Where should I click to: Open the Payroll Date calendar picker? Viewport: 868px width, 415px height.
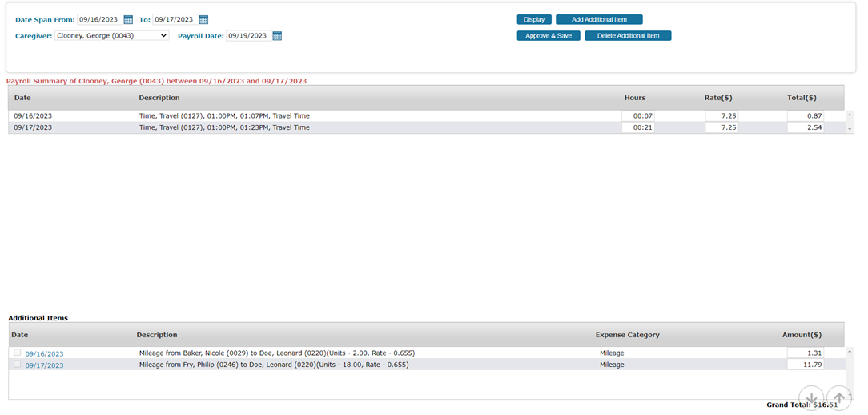coord(277,36)
